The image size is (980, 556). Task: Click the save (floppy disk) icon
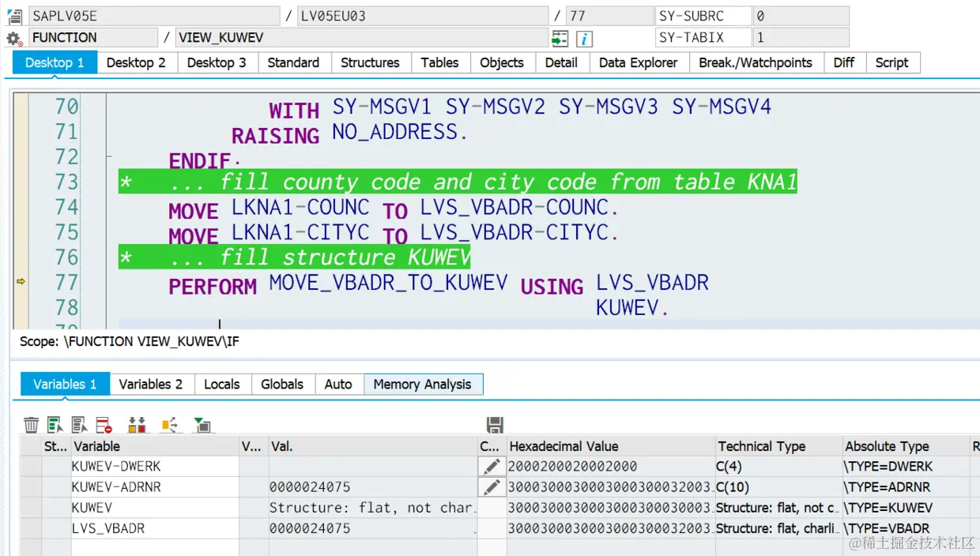(x=495, y=425)
